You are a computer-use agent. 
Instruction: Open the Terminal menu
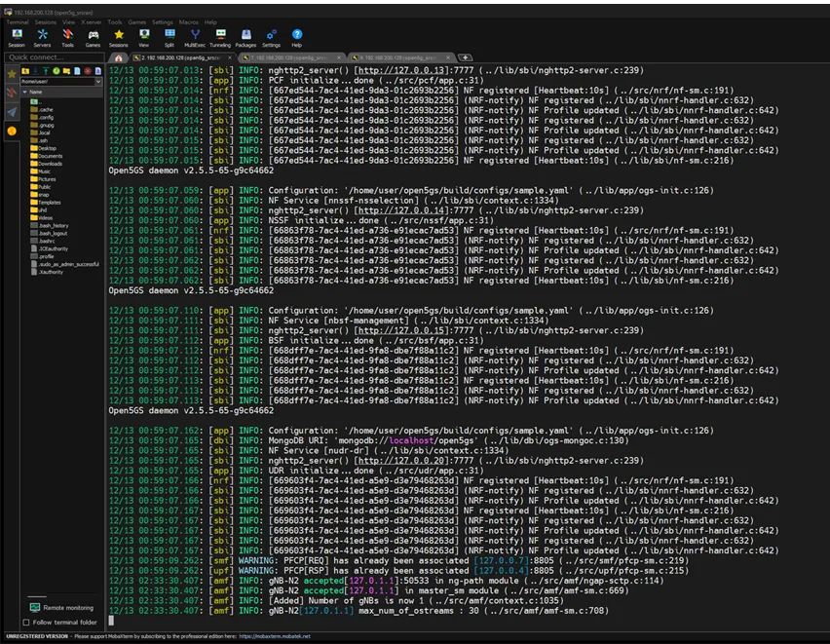18,22
